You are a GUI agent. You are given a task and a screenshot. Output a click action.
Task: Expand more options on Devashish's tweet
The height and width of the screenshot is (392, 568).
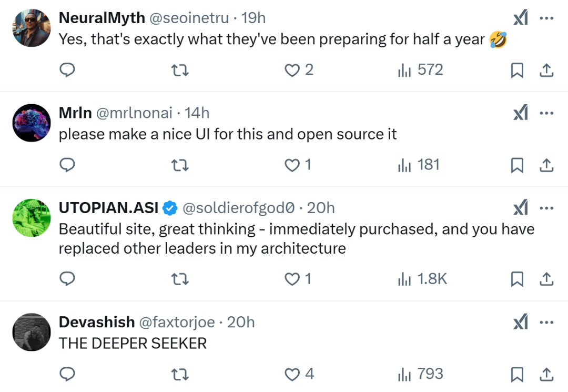click(547, 322)
